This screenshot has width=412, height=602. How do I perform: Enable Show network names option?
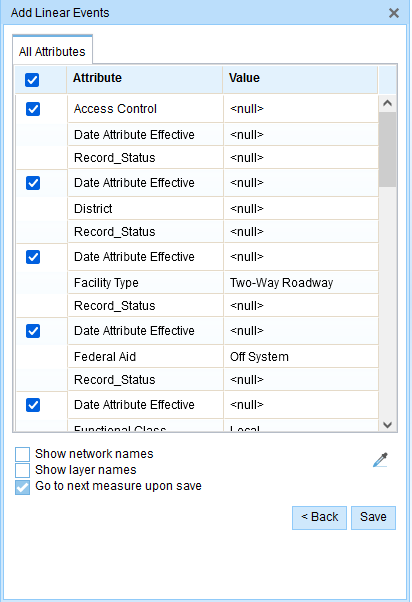coord(22,454)
